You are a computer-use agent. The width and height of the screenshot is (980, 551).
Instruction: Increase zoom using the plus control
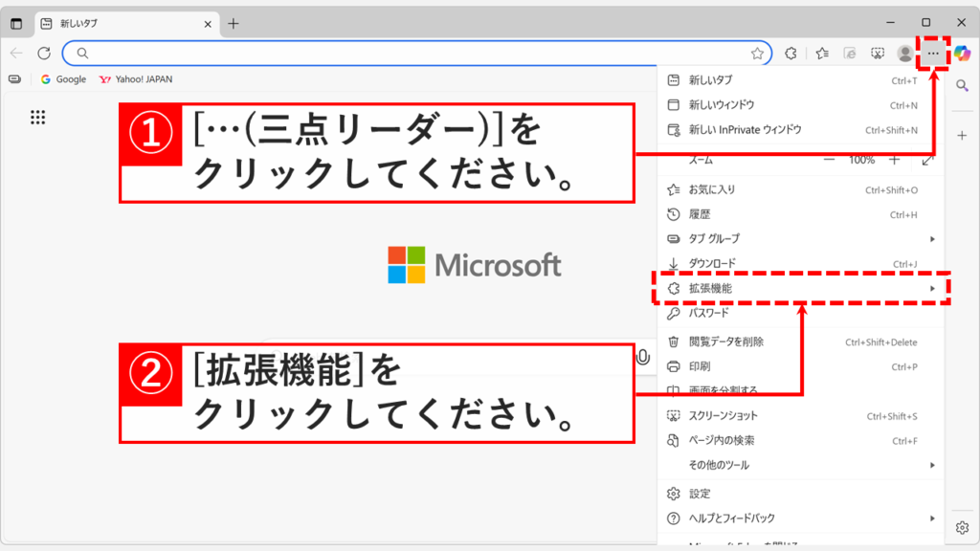896,161
